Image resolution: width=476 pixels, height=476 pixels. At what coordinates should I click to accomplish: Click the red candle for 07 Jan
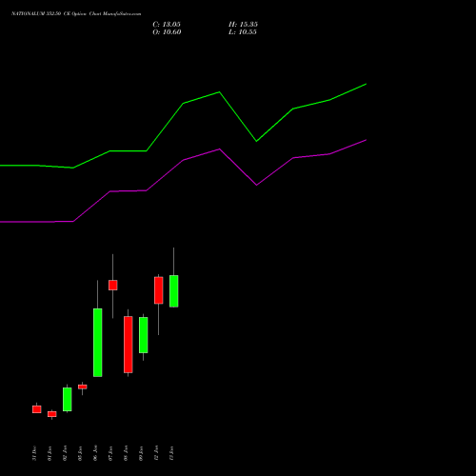coord(113,285)
